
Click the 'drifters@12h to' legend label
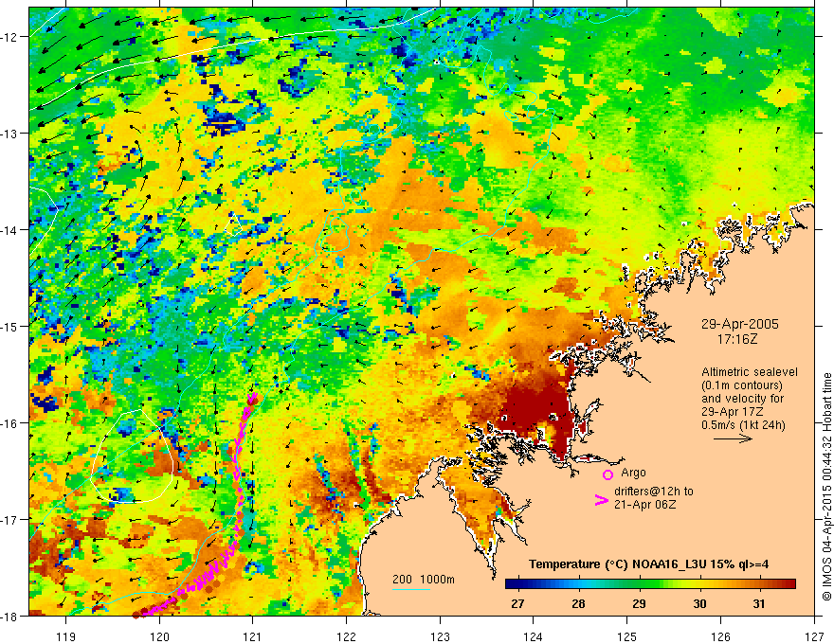[654, 492]
